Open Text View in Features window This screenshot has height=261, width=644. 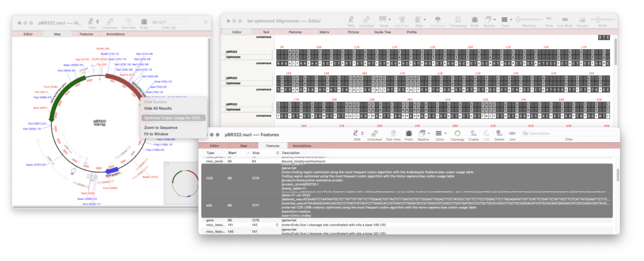tap(393, 133)
